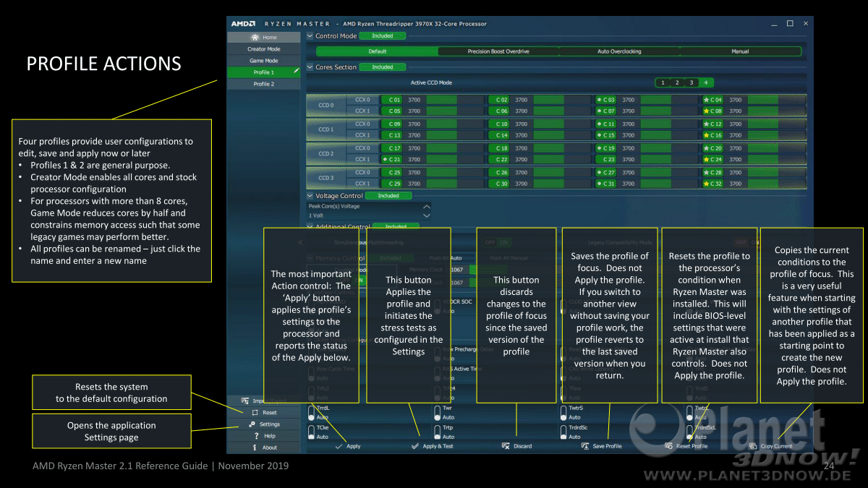Select the Manual control mode tab
This screenshot has height=488, width=868.
[x=740, y=51]
